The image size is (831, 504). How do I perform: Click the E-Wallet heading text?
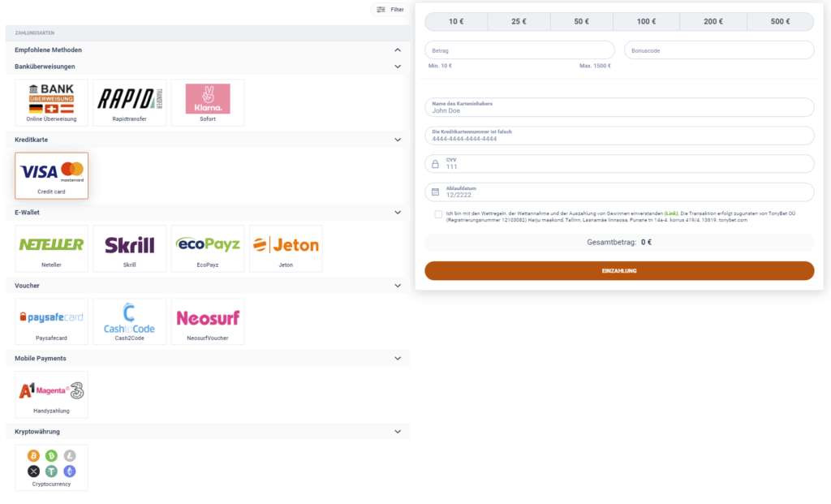(27, 213)
